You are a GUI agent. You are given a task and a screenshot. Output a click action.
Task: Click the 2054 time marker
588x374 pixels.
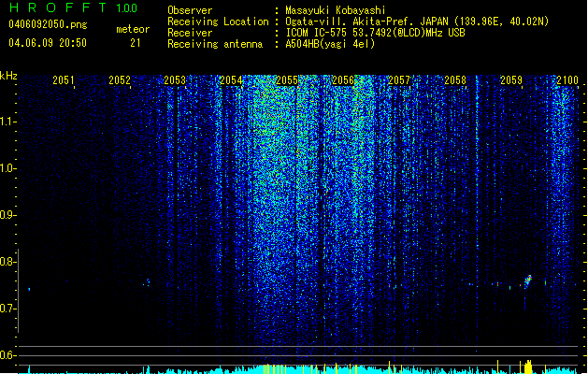click(231, 80)
